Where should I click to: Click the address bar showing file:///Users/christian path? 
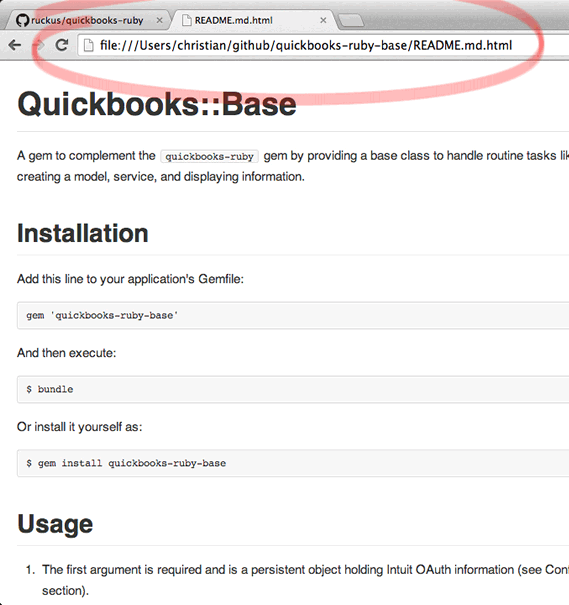[323, 46]
